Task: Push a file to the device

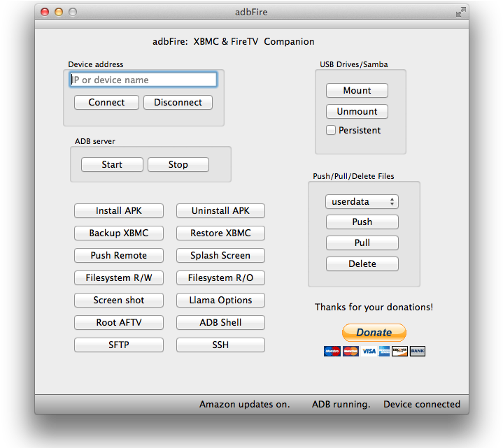Action: pyautogui.click(x=362, y=222)
